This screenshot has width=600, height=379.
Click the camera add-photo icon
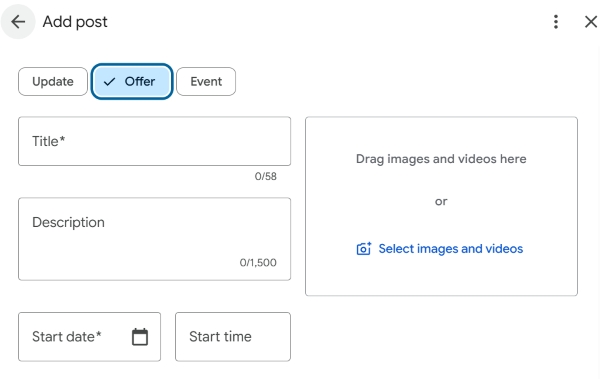coord(364,249)
